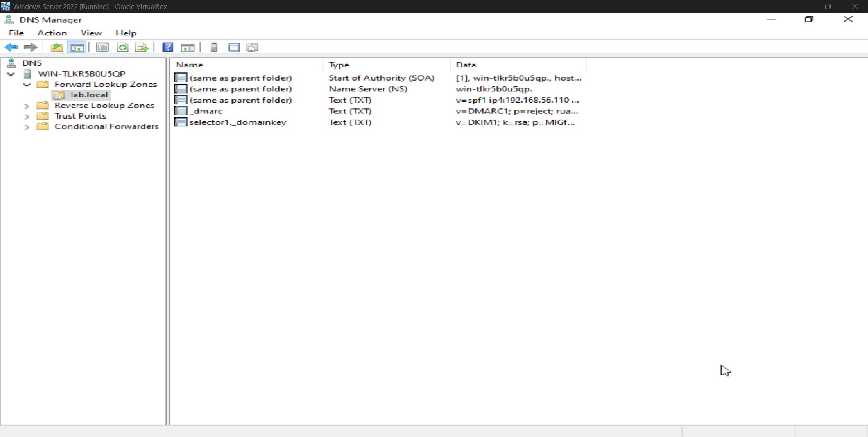
Task: Click the lab.local zone folder icon
Action: pos(59,95)
